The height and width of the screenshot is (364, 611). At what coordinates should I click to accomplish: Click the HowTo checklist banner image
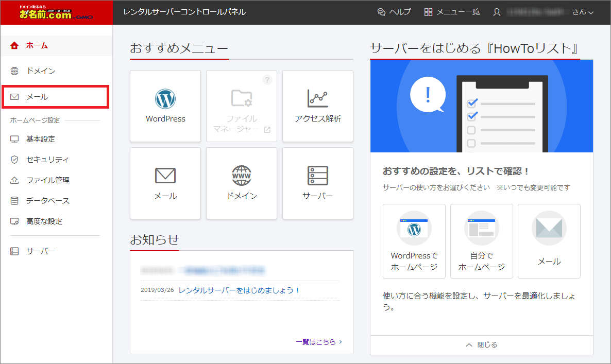482,106
